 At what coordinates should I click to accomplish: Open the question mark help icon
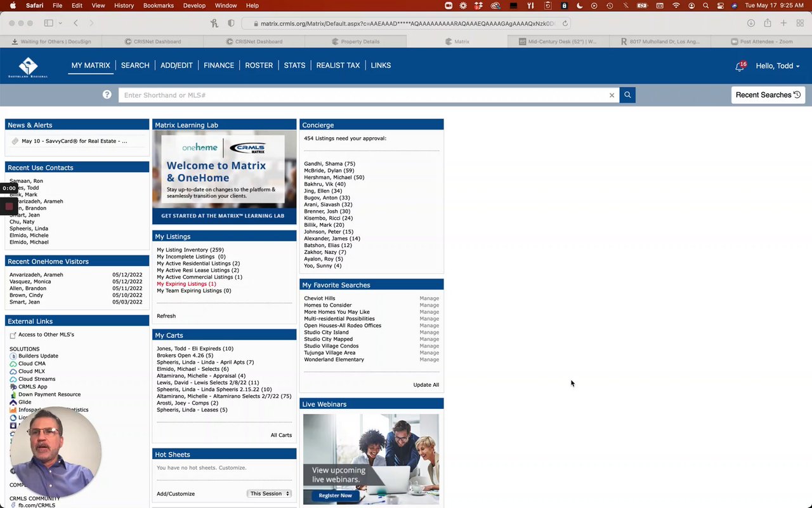pos(107,95)
